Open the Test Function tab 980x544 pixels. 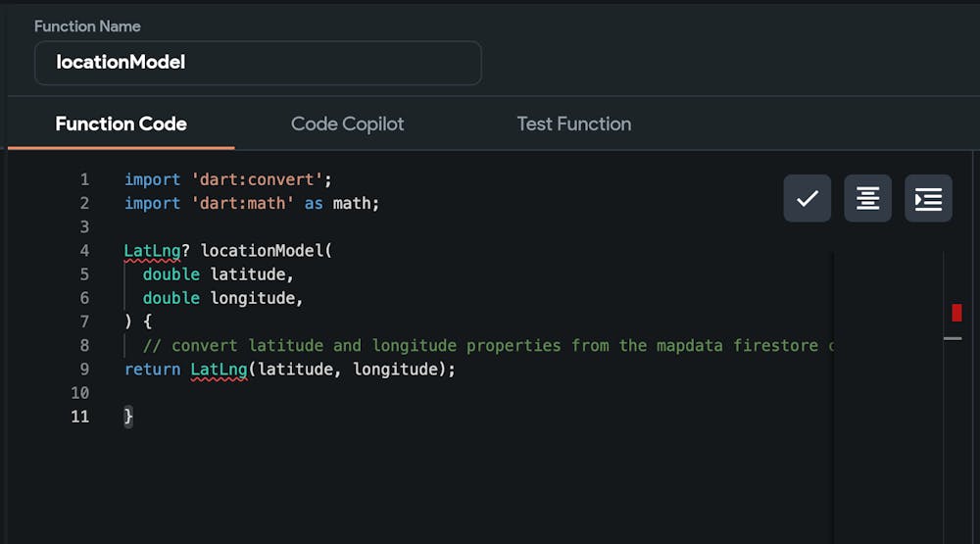573,124
